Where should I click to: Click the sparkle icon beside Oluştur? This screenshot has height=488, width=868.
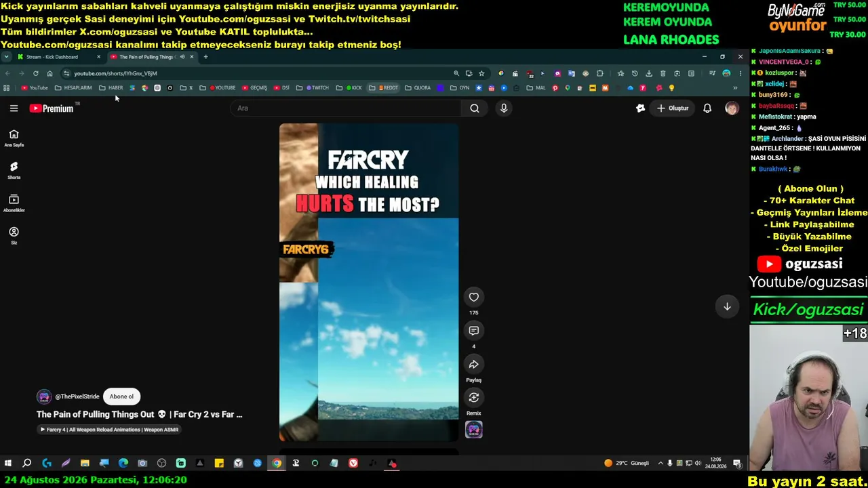(640, 108)
